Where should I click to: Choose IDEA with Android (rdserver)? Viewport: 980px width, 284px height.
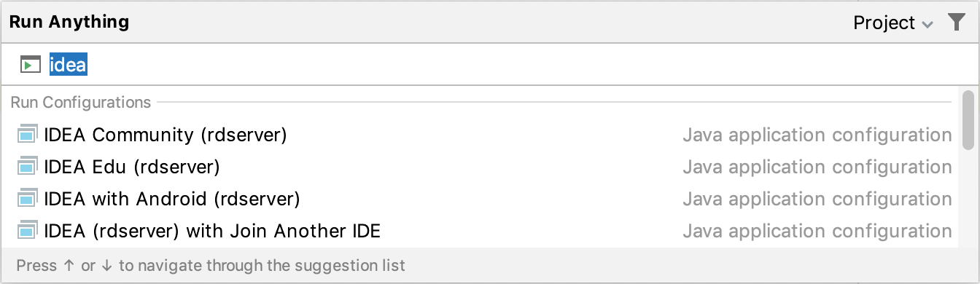(x=484, y=199)
